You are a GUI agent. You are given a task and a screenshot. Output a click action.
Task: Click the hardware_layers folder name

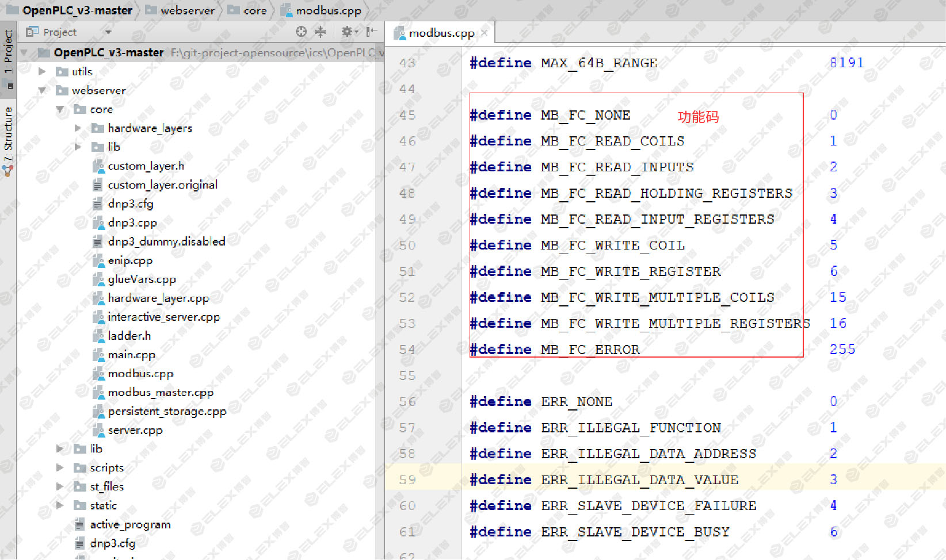[x=150, y=128]
